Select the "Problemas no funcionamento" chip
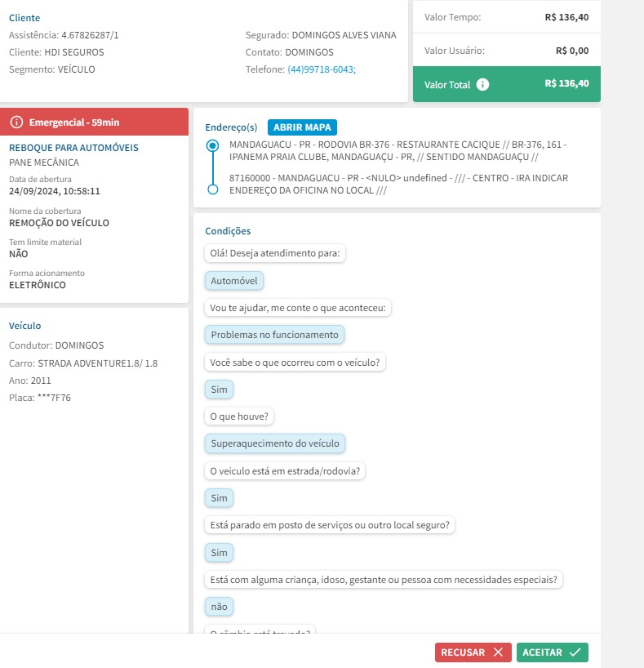644x668 pixels. tap(274, 335)
